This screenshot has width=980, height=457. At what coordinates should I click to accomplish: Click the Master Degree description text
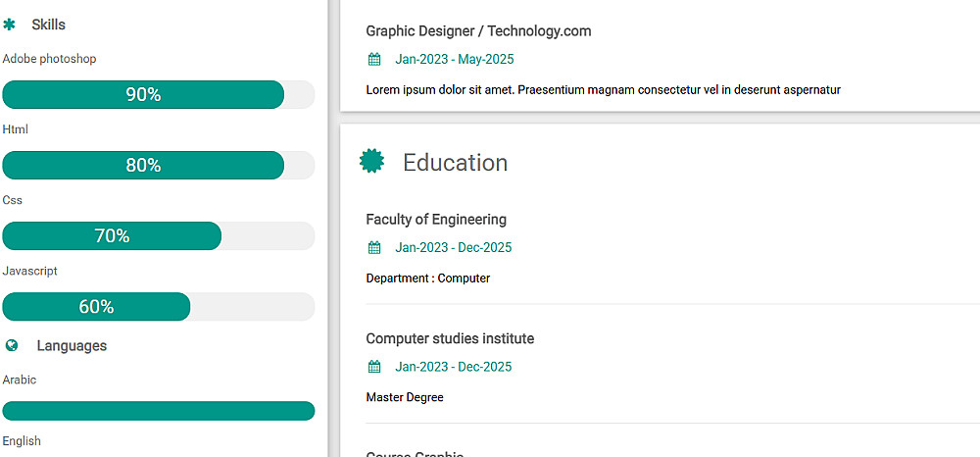tap(405, 398)
